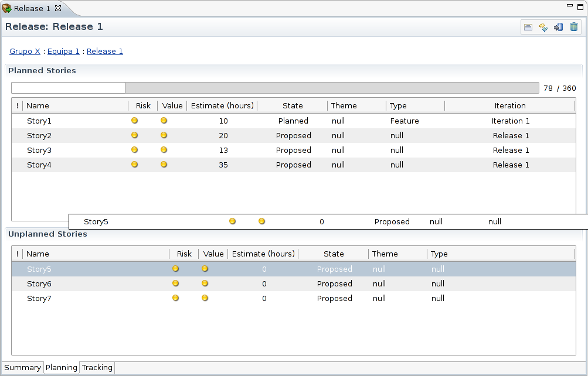This screenshot has height=376, width=588.
Task: Sort Planned Stories by Estimate (hours) column
Action: click(x=222, y=105)
